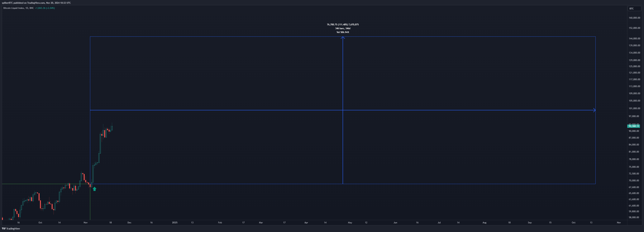Click the measurement text 76,700.75 (111.40%) 7,670,075
The height and width of the screenshot is (232, 644).
[343, 25]
